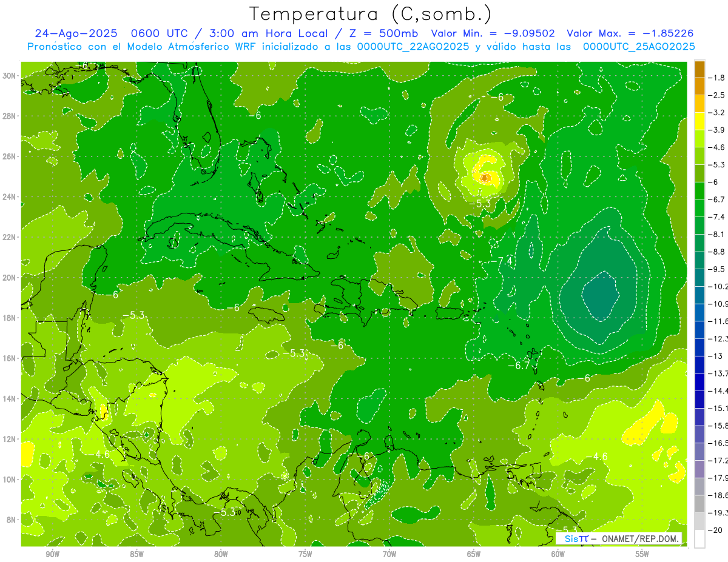Pick the teal swatch between -9.5 and -10.2
The width and height of the screenshot is (728, 562).
[x=699, y=278]
